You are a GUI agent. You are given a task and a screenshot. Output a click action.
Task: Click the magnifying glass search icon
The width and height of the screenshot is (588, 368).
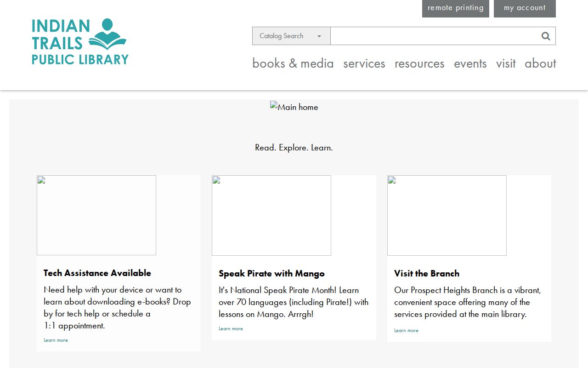[546, 36]
